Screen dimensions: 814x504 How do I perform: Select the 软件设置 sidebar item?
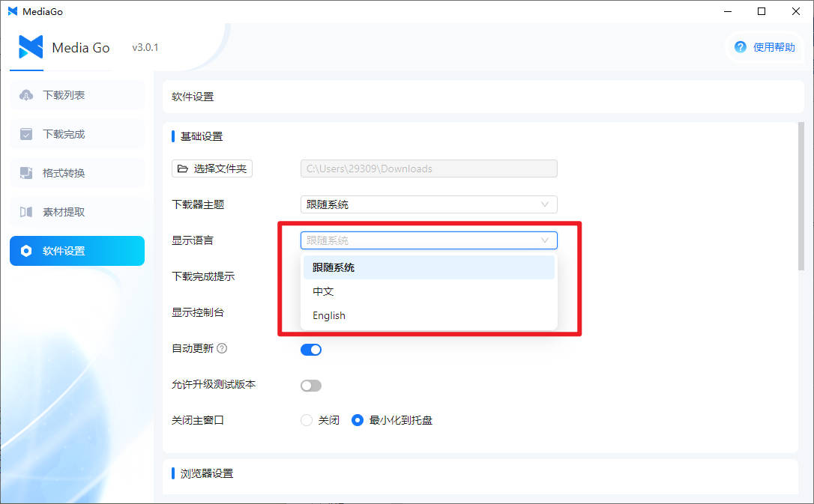[77, 251]
